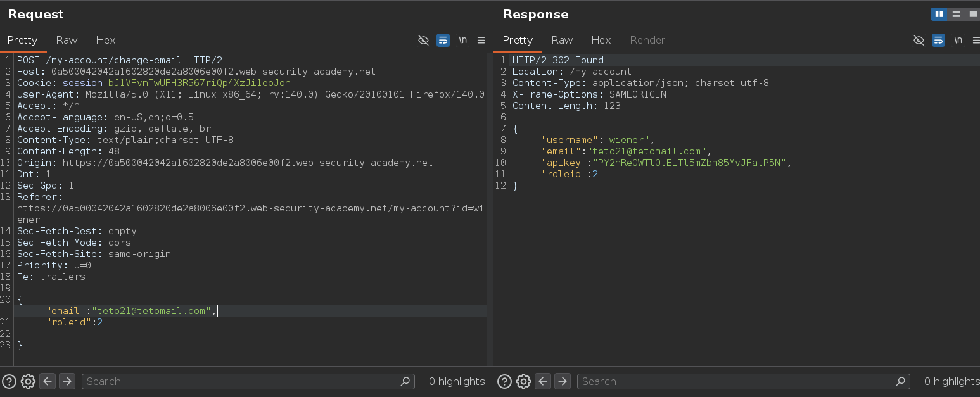Click "email":"teto21@tetomail.com" in request body
This screenshot has height=397, width=980.
[131, 311]
